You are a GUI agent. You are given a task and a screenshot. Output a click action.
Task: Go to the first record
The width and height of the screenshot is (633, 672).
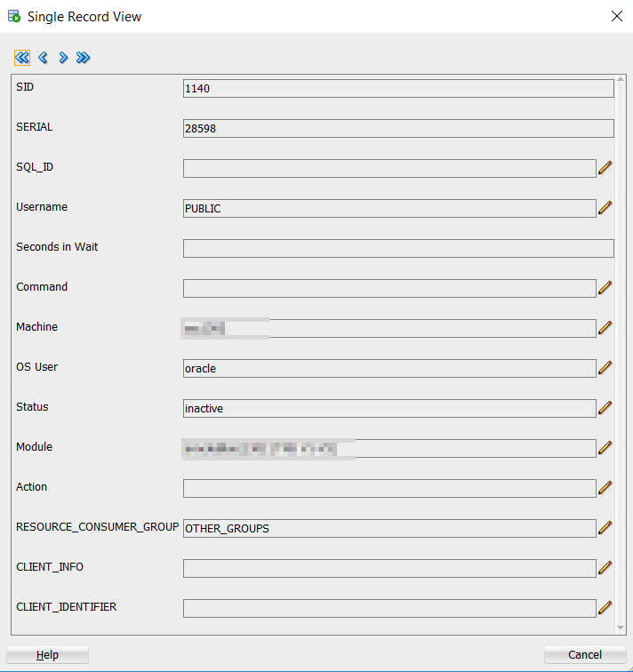(22, 58)
